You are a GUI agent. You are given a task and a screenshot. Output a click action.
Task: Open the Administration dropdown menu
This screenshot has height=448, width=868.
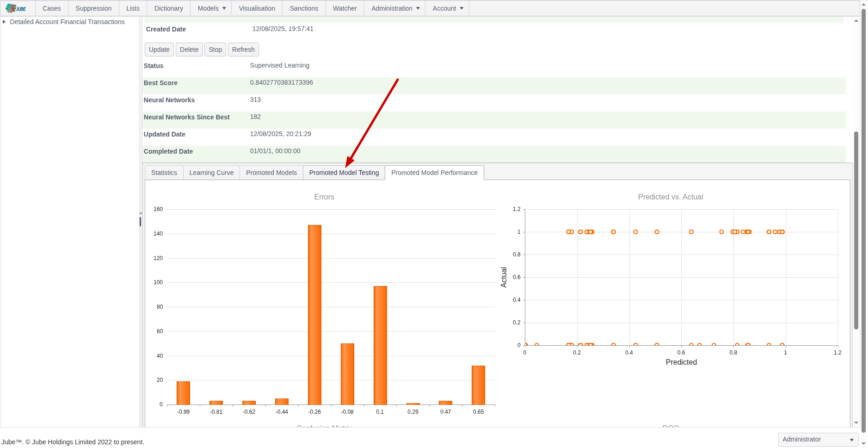pos(395,8)
